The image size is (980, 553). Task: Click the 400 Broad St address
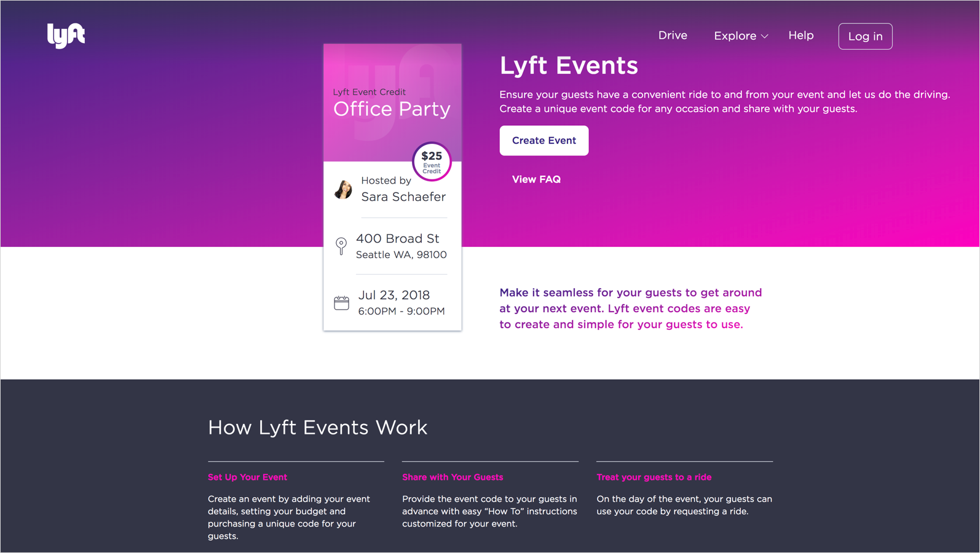tap(398, 238)
